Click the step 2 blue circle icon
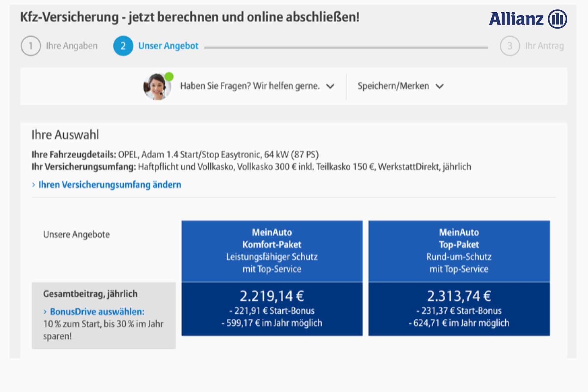 click(x=123, y=46)
